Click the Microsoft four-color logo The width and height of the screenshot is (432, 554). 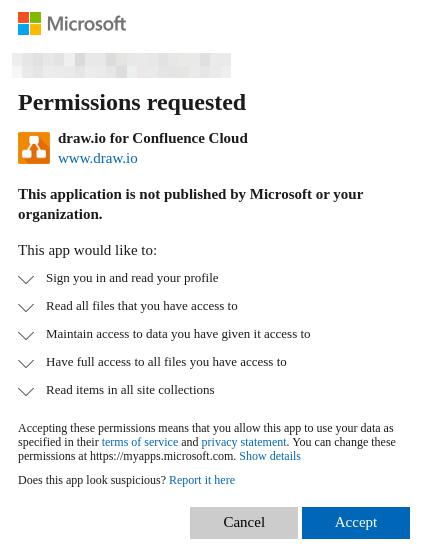click(x=29, y=24)
